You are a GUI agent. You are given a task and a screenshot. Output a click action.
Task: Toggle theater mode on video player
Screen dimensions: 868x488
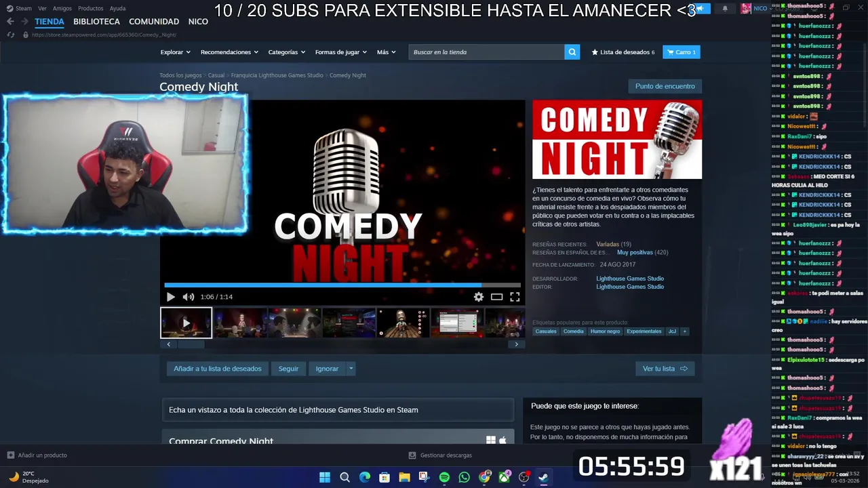pyautogui.click(x=497, y=297)
